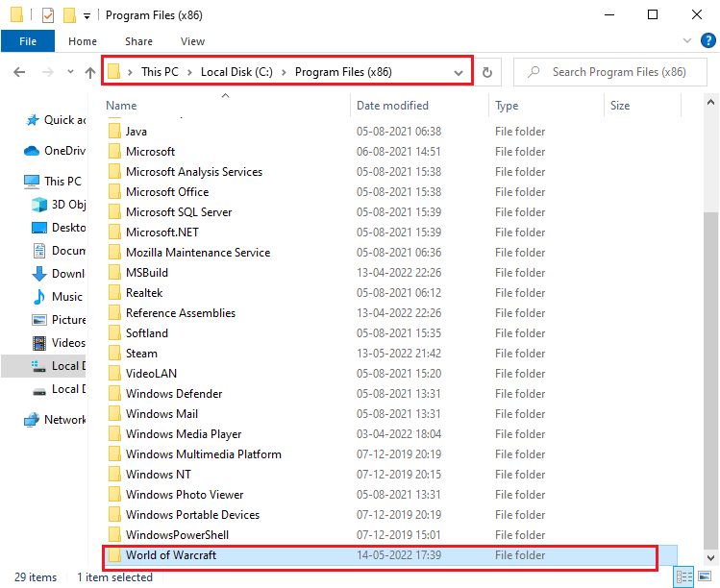This screenshot has height=588, width=720.
Task: Open Pictures in the navigation pane
Action: (x=59, y=320)
